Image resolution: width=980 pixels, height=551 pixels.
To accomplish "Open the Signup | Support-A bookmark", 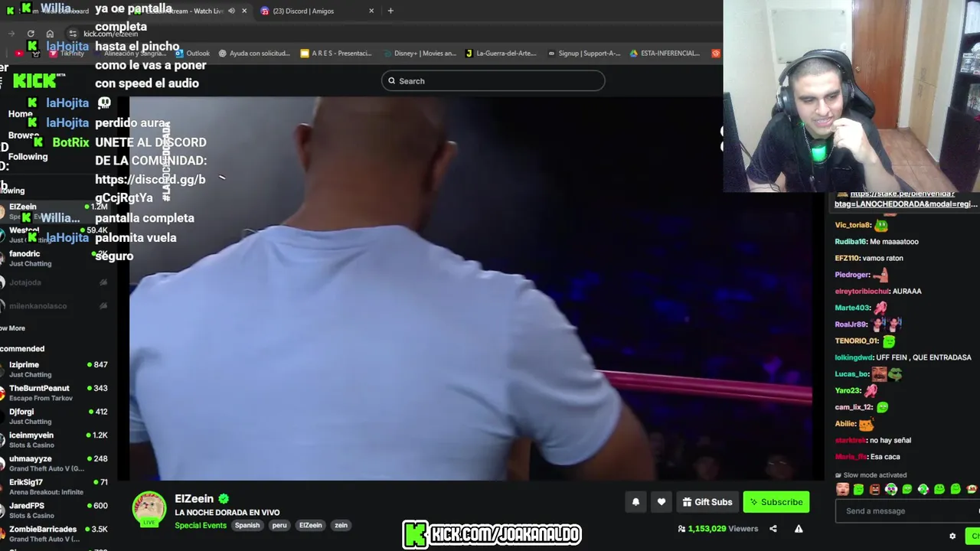I will (584, 54).
